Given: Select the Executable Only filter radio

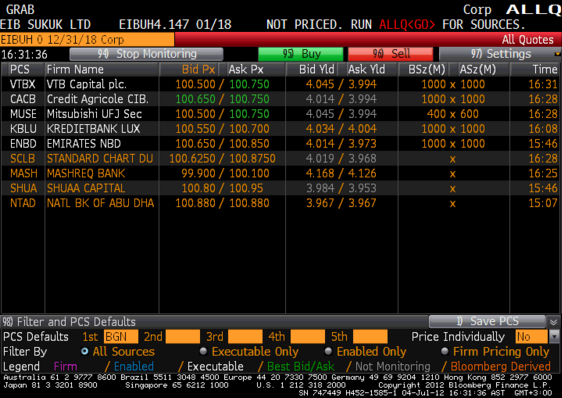Looking at the screenshot, I should [203, 351].
